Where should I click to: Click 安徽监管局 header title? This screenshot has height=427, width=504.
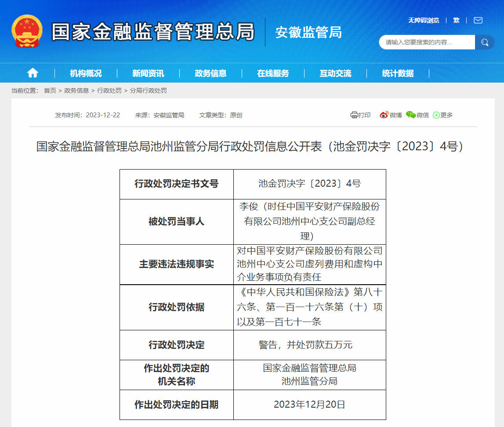308,33
